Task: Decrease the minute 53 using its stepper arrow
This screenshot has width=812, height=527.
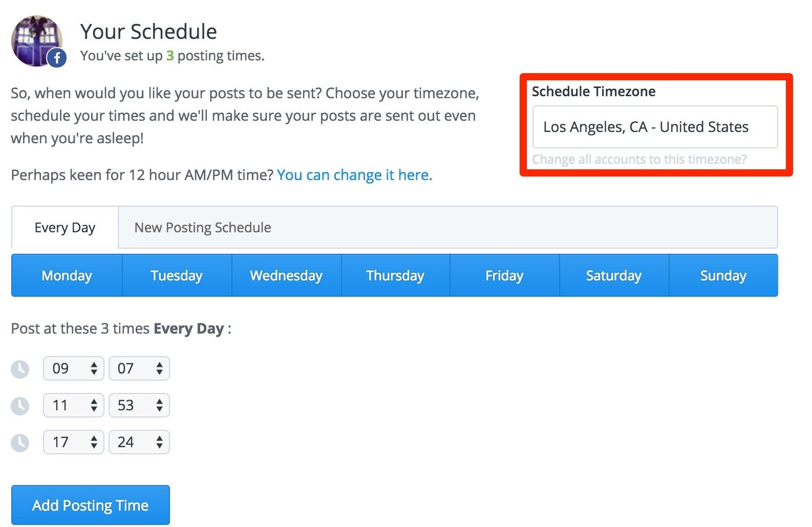Action: point(159,409)
